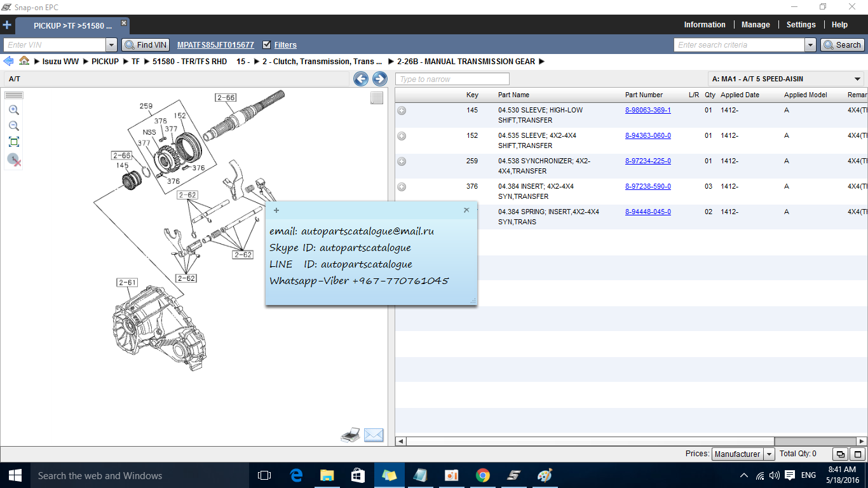The height and width of the screenshot is (488, 868).
Task: Expand row for key 145 sleeve
Action: pyautogui.click(x=402, y=111)
